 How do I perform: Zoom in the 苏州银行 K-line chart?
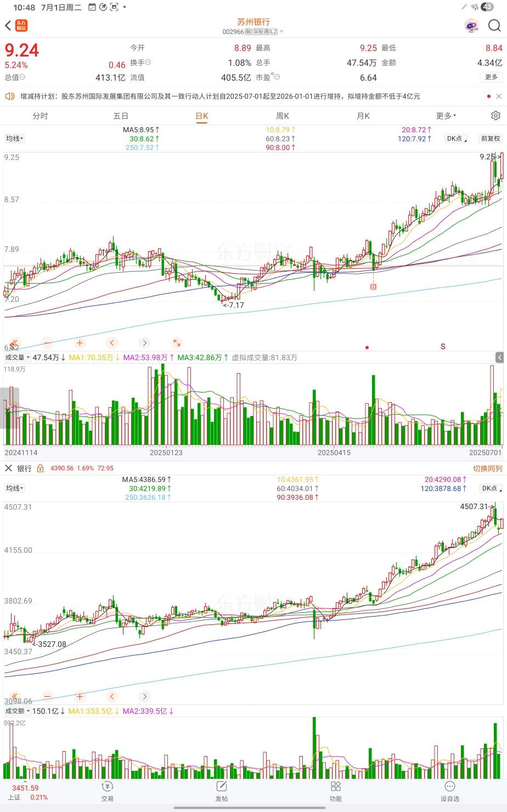click(x=80, y=343)
